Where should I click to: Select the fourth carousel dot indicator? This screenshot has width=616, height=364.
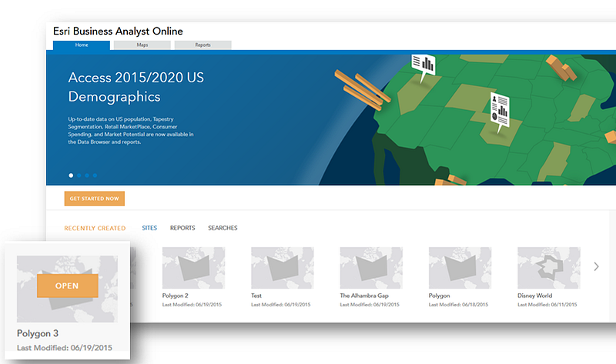[95, 175]
